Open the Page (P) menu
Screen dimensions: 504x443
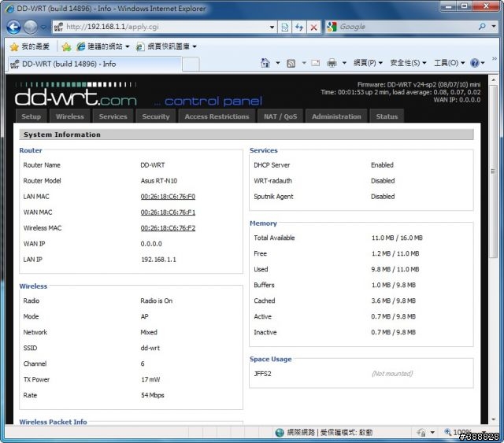pos(368,63)
